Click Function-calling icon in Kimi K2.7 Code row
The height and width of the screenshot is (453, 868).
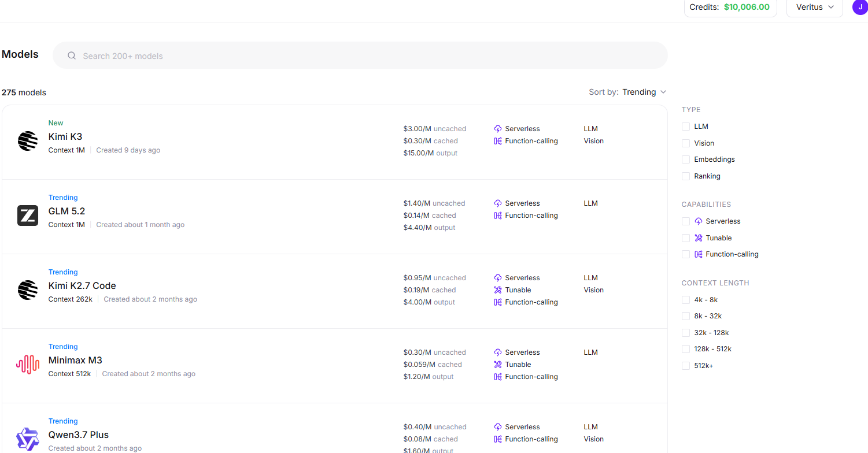pos(498,302)
